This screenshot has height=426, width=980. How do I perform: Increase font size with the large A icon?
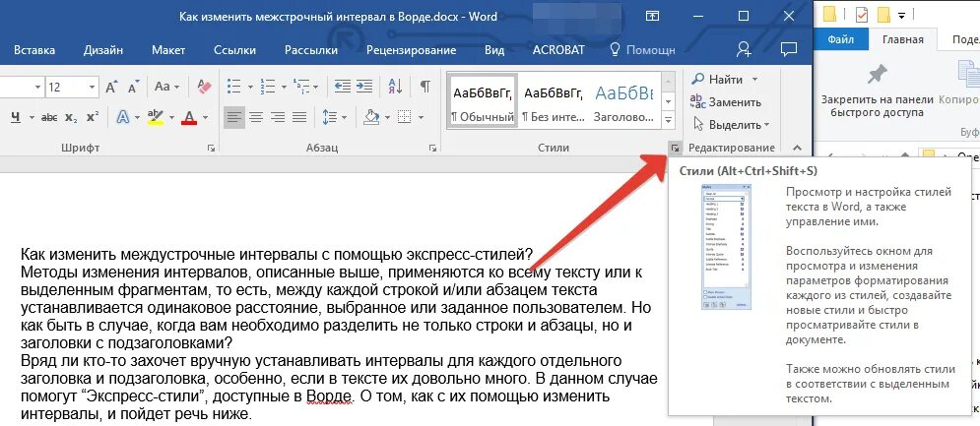coord(111,87)
